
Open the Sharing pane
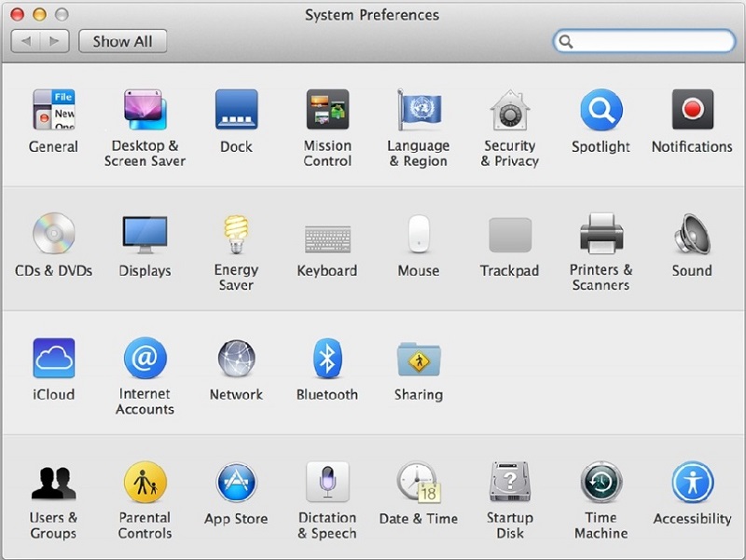(418, 357)
